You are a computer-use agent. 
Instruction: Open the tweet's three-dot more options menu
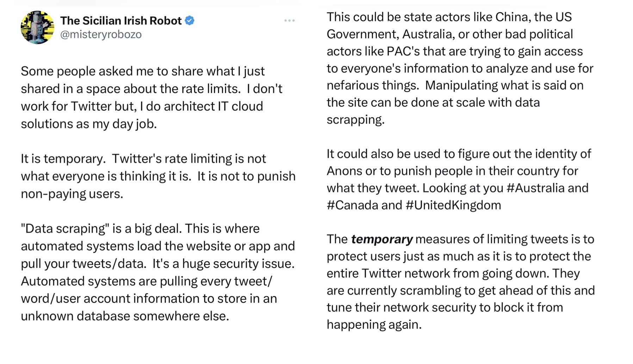(289, 20)
